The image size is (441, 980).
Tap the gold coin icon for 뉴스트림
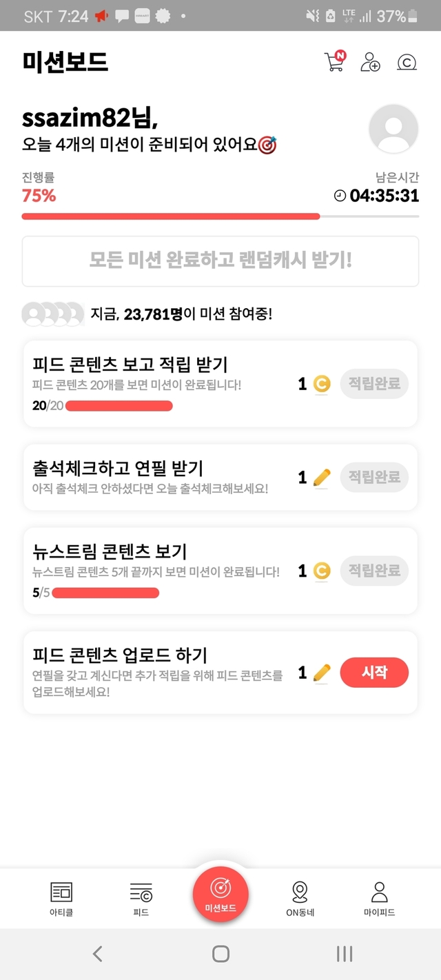322,571
